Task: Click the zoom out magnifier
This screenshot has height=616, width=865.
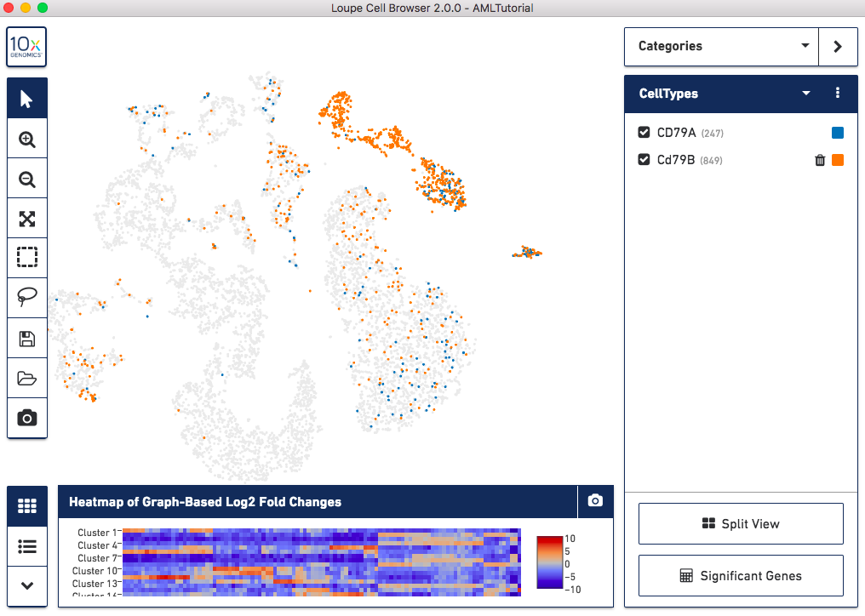Action: pyautogui.click(x=26, y=179)
